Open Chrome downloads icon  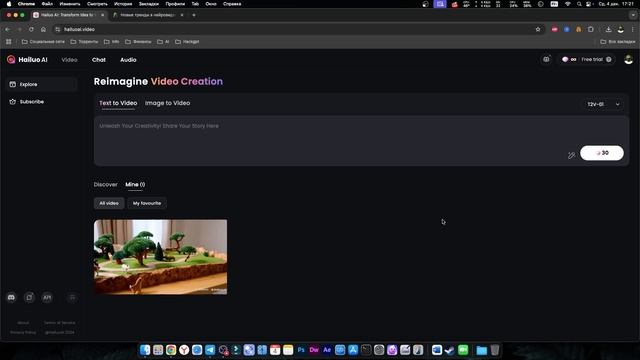click(609, 29)
